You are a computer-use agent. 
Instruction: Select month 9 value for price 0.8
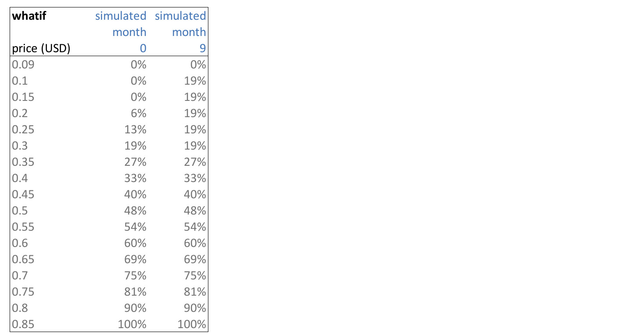click(195, 308)
